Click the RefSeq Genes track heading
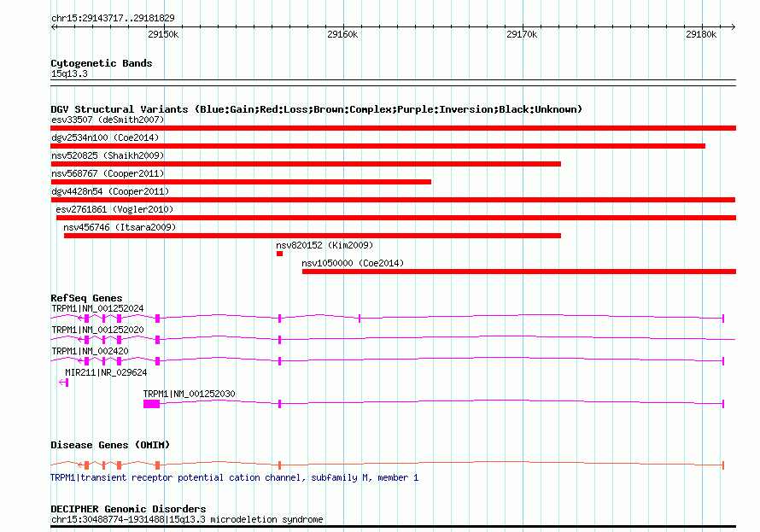 point(86,298)
